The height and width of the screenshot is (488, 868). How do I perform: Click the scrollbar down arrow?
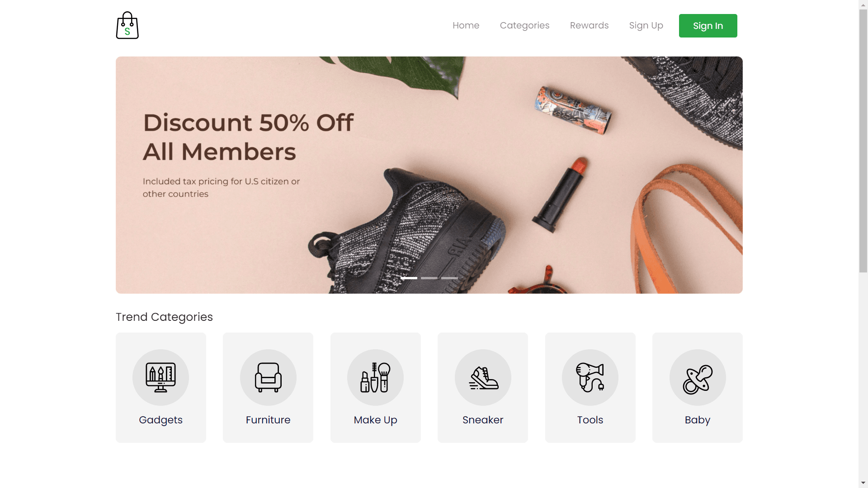pyautogui.click(x=863, y=483)
